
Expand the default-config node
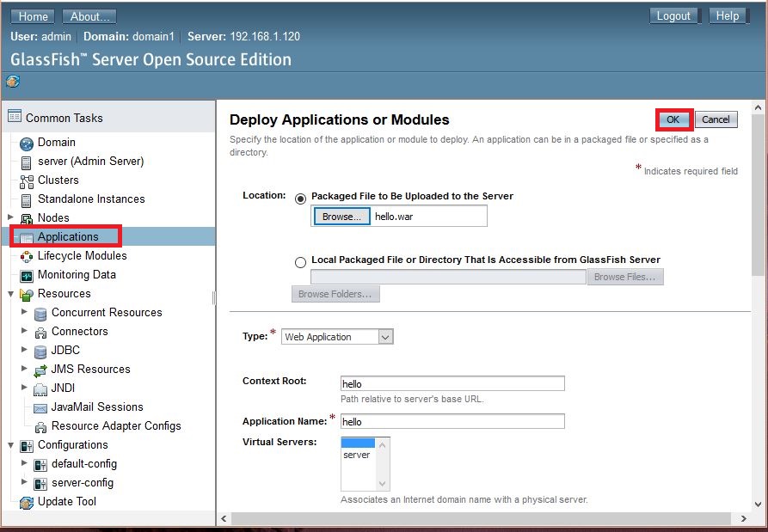click(x=24, y=462)
